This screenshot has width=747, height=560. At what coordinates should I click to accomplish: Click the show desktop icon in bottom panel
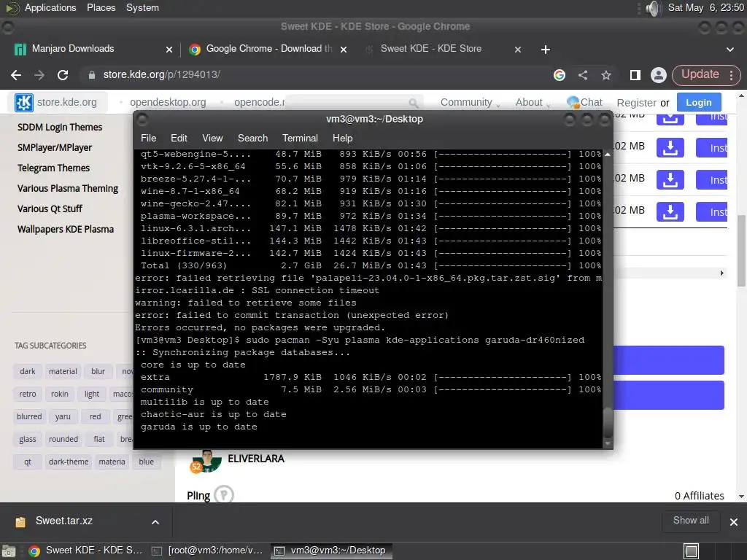[x=9, y=551]
